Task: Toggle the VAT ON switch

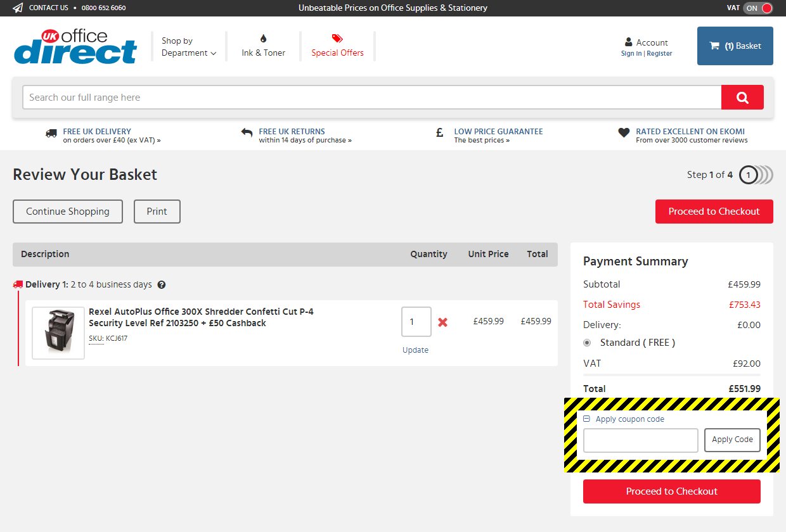Action: tap(758, 8)
